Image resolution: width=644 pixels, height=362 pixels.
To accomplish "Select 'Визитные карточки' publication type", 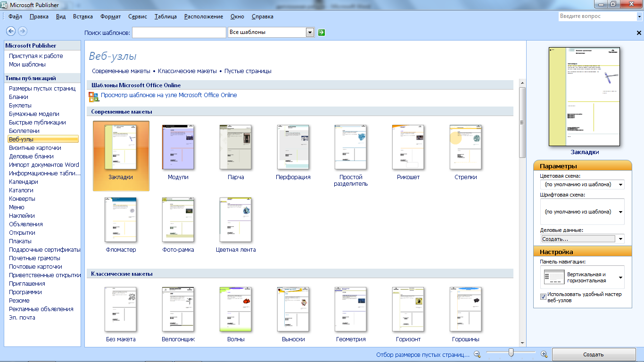I will click(35, 148).
